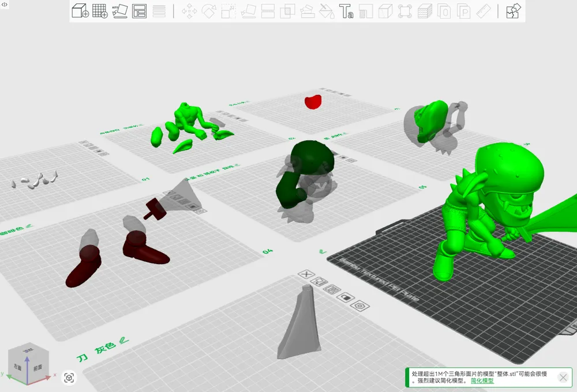Image resolution: width=577 pixels, height=392 pixels.
Task: Remove the knife plate with X icon
Action: tap(306, 274)
